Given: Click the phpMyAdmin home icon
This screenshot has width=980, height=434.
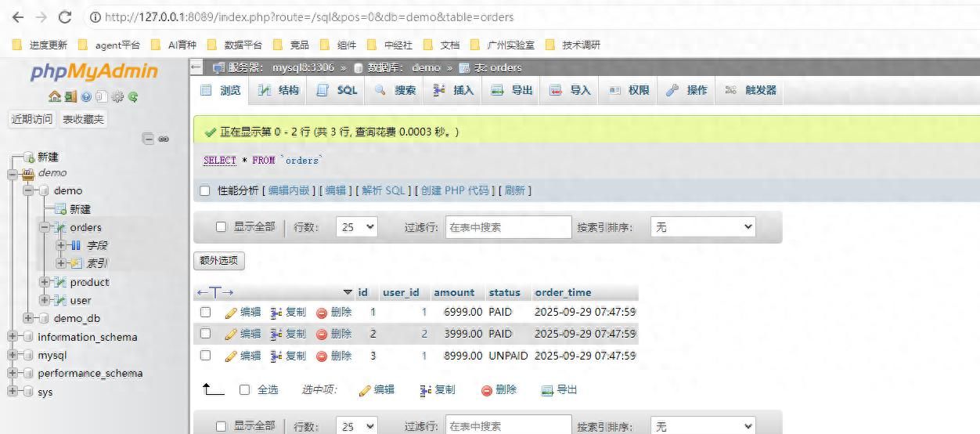Looking at the screenshot, I should click(x=53, y=96).
